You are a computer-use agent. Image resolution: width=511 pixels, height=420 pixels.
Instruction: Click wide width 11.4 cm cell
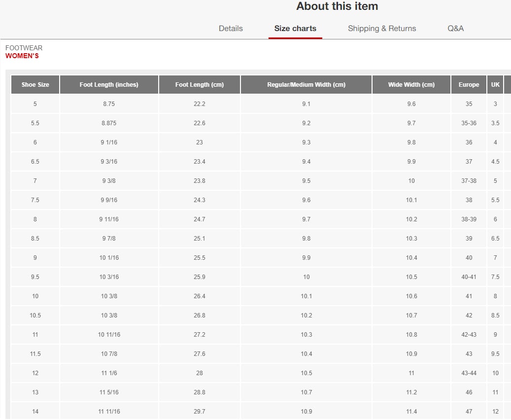pyautogui.click(x=411, y=412)
